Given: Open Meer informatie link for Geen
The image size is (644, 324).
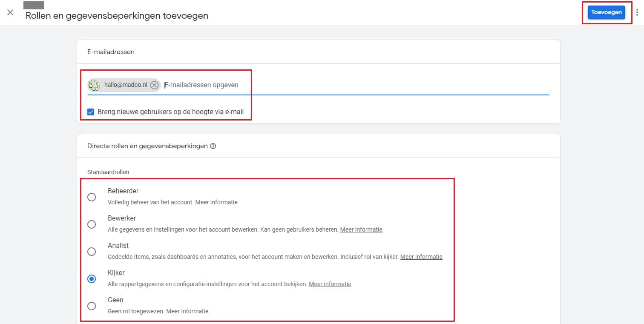Looking at the screenshot, I should coord(187,311).
